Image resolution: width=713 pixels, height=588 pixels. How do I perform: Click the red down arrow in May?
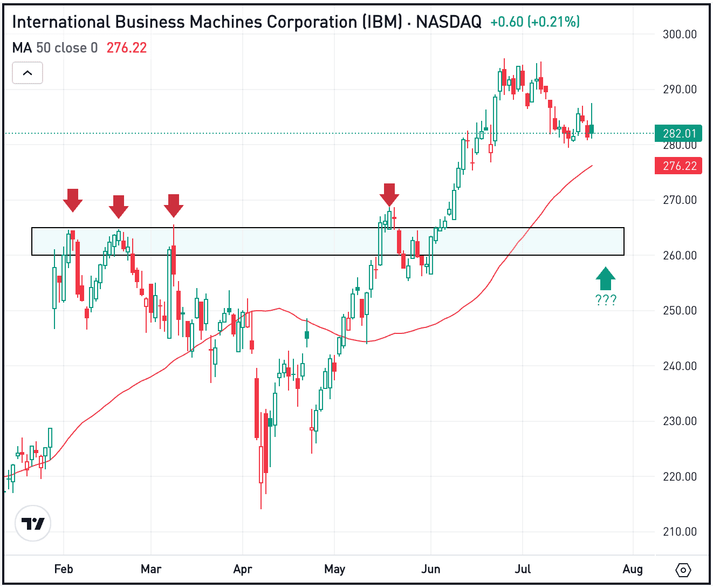(x=389, y=195)
